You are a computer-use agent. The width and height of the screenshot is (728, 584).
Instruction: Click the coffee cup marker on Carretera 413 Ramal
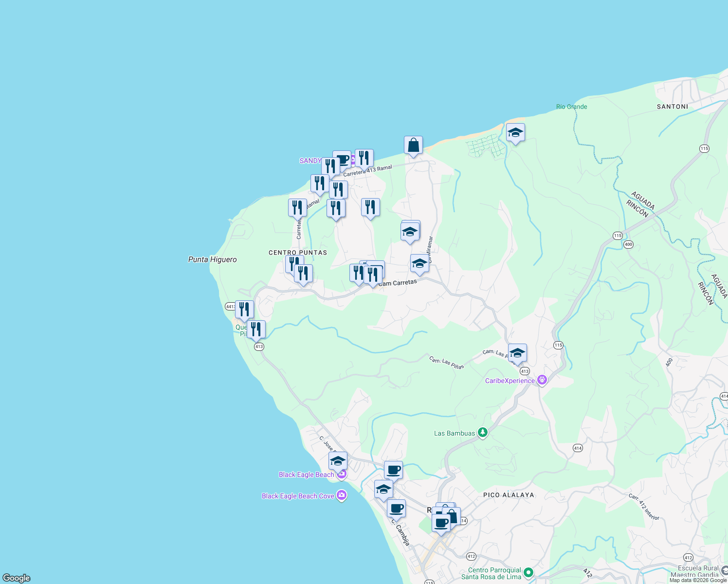342,159
